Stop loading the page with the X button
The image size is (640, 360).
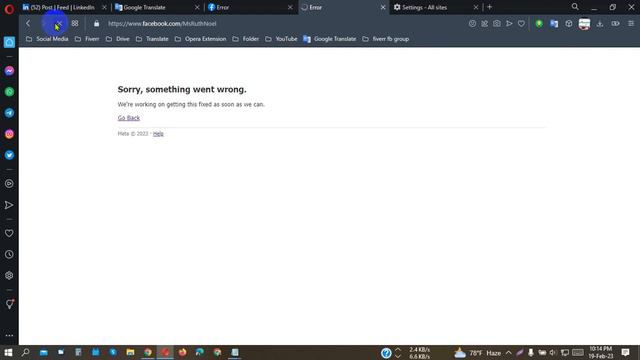(x=59, y=24)
